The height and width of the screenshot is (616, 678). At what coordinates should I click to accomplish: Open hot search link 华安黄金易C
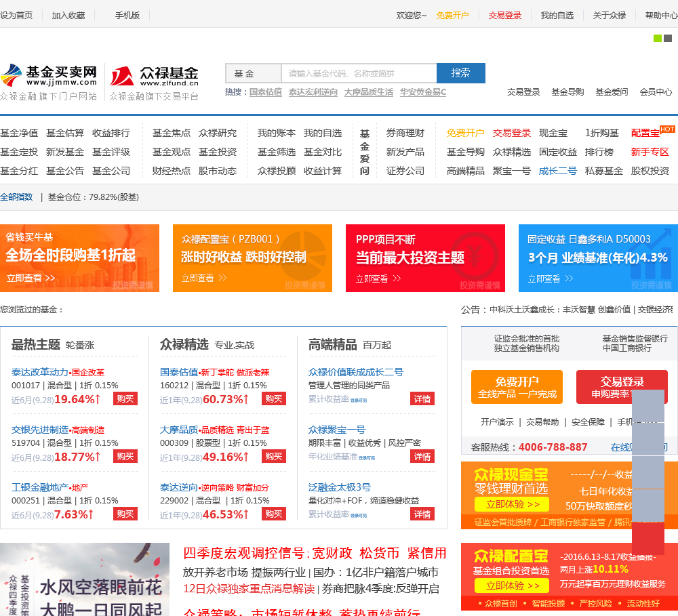423,92
